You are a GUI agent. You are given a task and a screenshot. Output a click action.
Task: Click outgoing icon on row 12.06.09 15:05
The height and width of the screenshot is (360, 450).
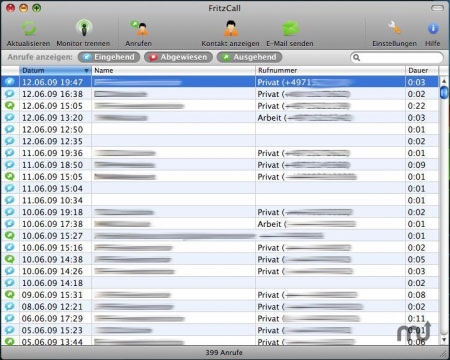[10, 106]
